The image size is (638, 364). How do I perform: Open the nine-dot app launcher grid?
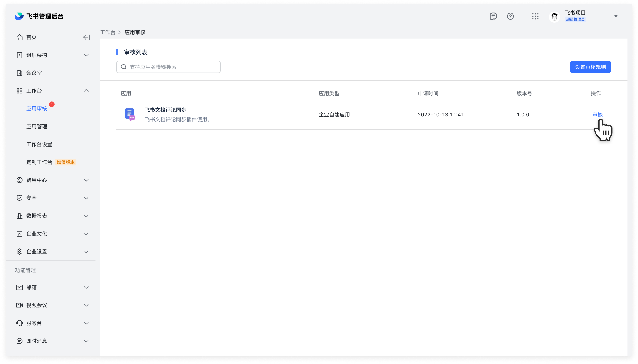click(x=535, y=16)
